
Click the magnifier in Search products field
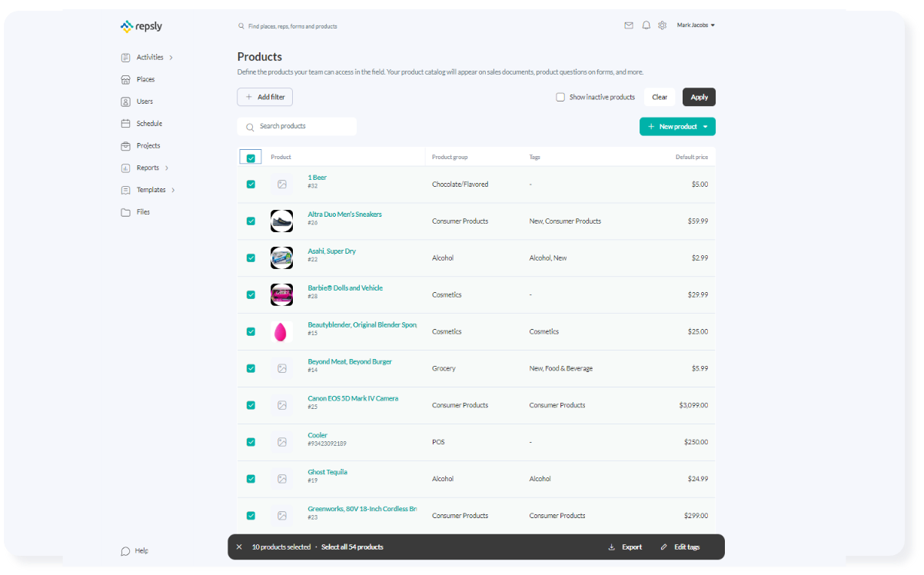pyautogui.click(x=250, y=127)
